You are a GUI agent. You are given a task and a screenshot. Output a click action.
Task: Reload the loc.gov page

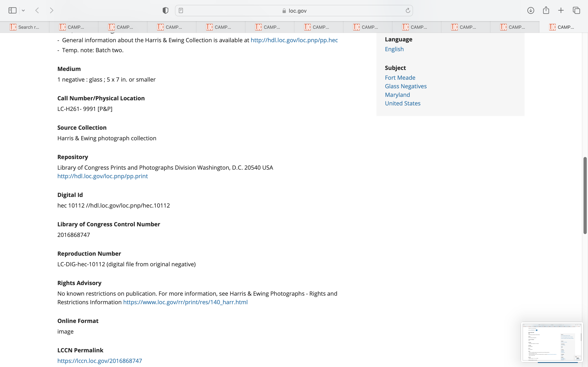[408, 10]
